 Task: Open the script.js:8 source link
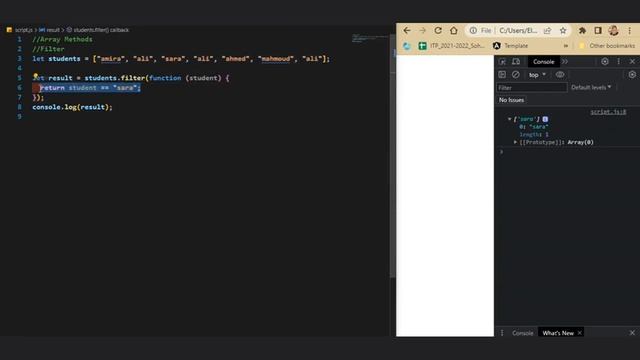coord(608,112)
